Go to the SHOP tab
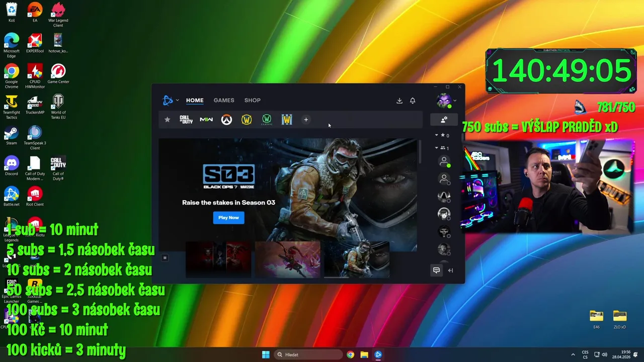 pos(253,100)
